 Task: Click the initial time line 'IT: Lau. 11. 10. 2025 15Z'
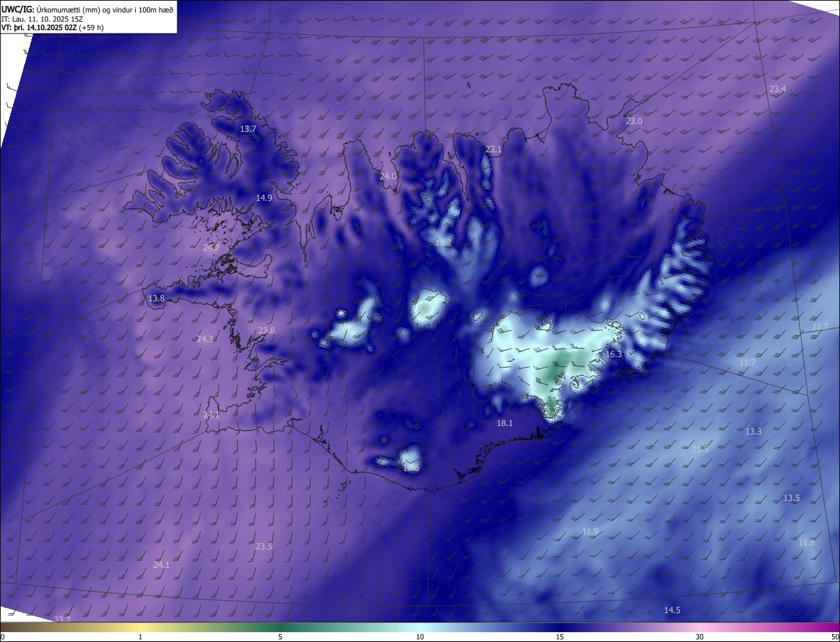point(42,18)
